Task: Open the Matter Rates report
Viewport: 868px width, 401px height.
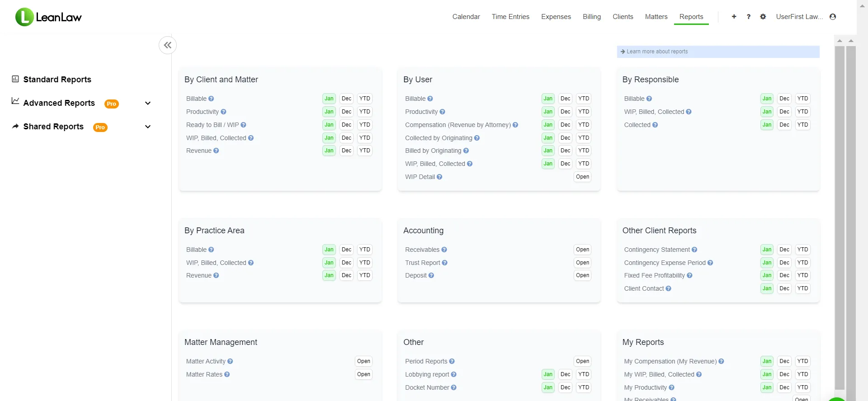Action: (363, 374)
